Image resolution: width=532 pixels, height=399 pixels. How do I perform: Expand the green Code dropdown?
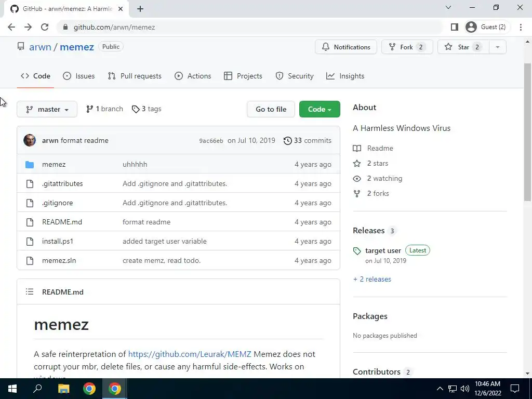coord(320,109)
